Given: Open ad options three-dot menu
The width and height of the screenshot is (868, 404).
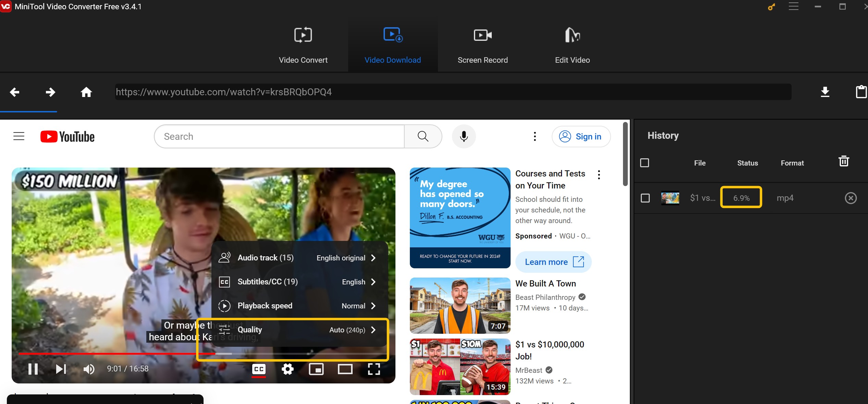Looking at the screenshot, I should (x=599, y=175).
